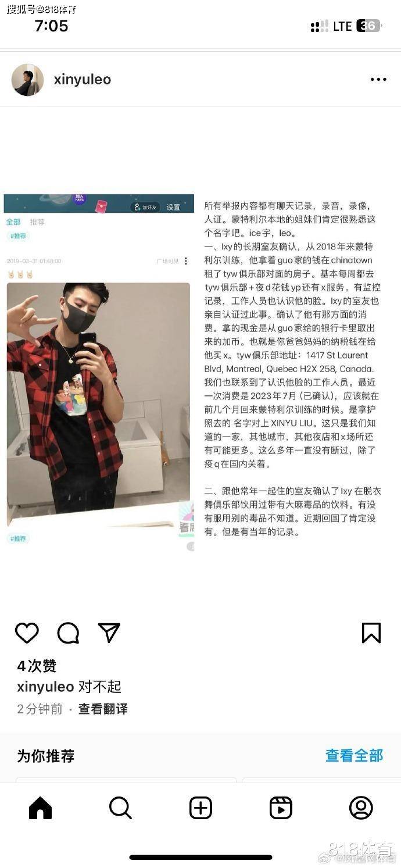Tap the heart like icon

pos(27,633)
